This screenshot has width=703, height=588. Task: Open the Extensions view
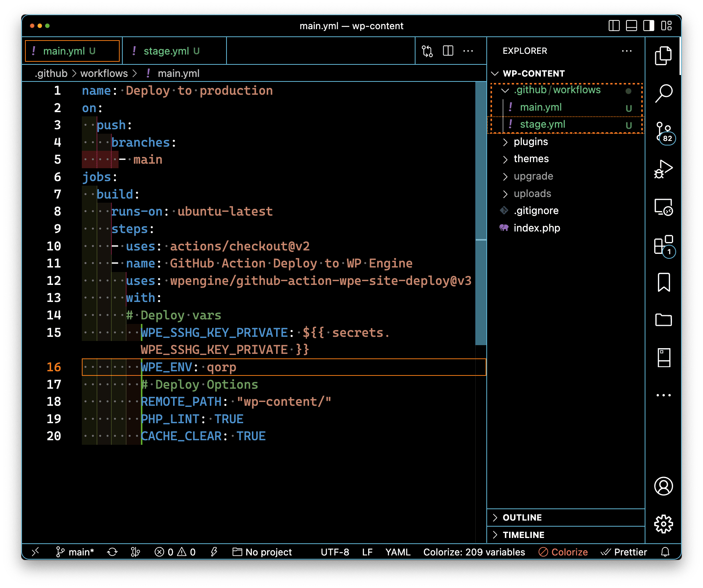tap(663, 245)
